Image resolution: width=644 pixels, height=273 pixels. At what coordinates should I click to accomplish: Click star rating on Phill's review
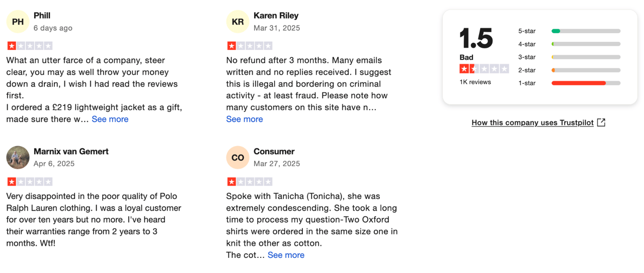point(30,46)
